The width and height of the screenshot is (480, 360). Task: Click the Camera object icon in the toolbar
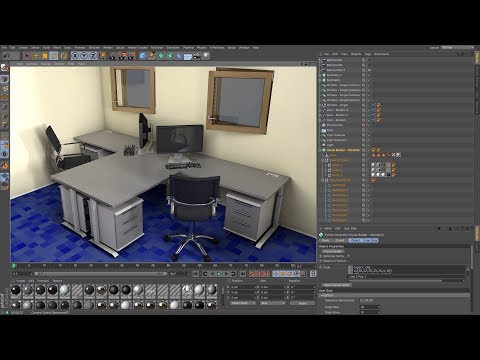click(197, 56)
